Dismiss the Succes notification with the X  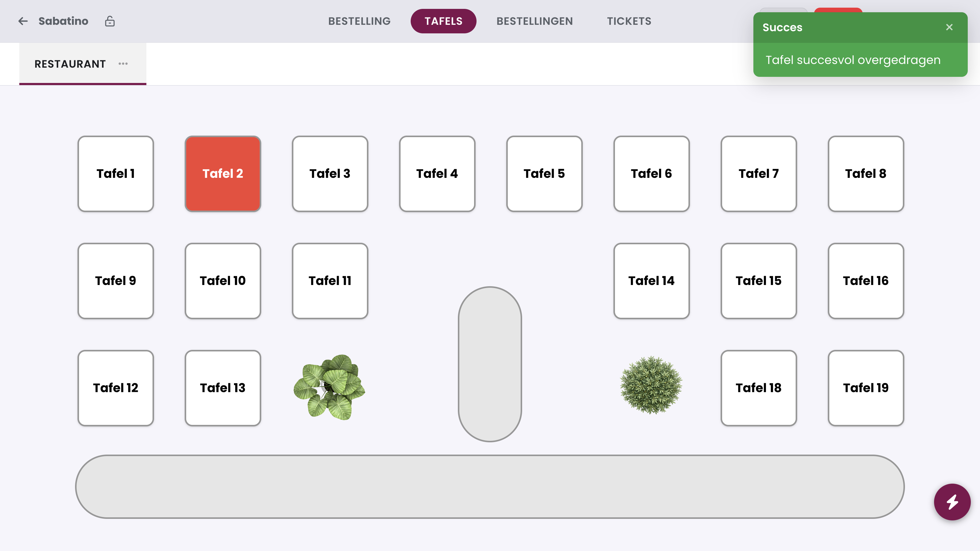click(x=949, y=27)
